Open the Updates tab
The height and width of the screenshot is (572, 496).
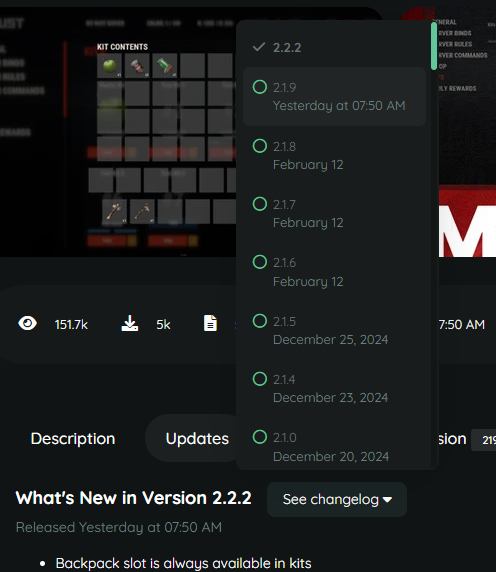tap(197, 438)
